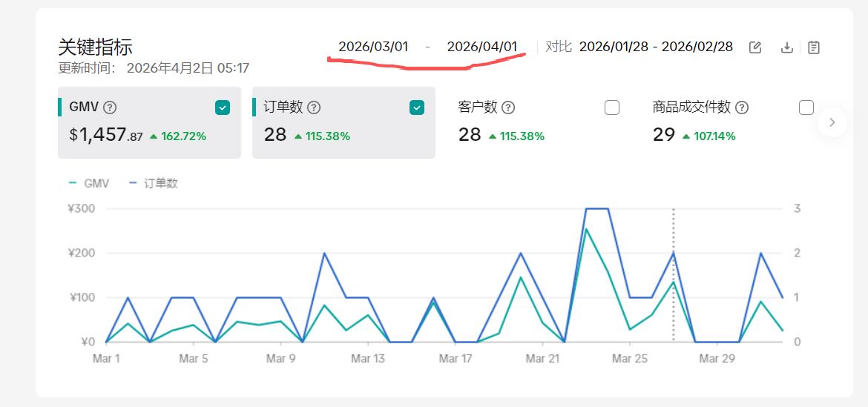Open 客户数 help question icon
This screenshot has height=407, width=868.
pos(508,107)
